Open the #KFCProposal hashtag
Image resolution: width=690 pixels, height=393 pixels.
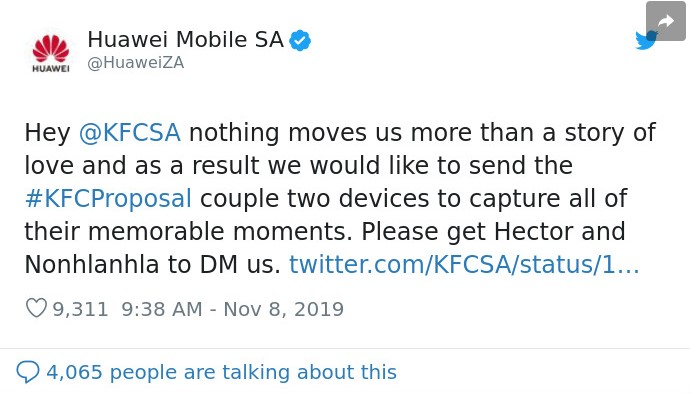point(108,198)
